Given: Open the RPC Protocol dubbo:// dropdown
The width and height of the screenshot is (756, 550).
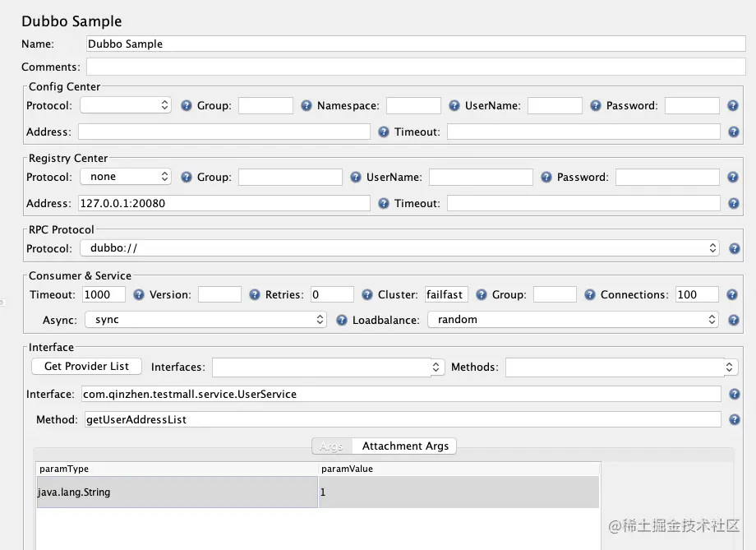Looking at the screenshot, I should 399,247.
